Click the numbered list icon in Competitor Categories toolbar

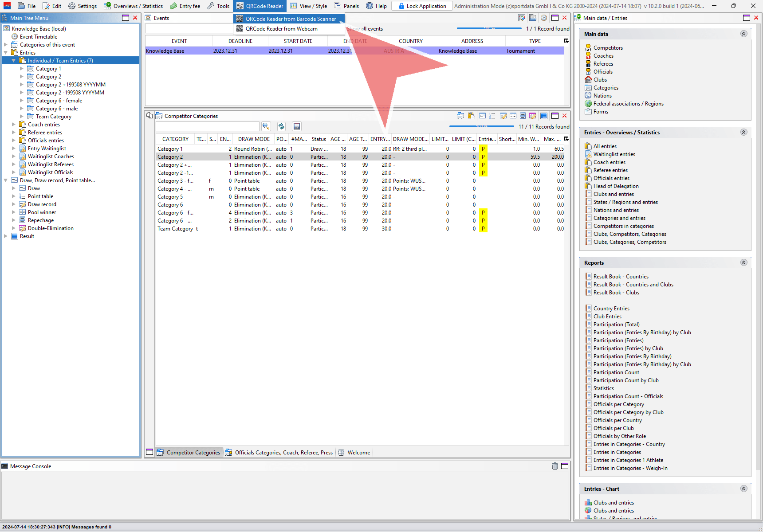coord(492,116)
